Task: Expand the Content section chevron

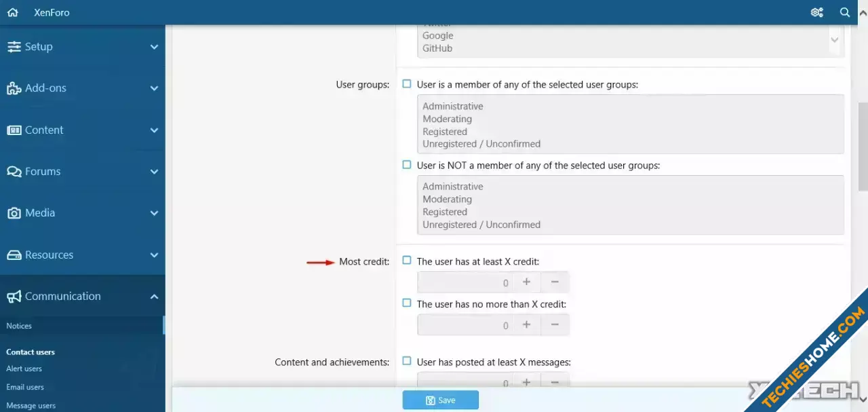Action: point(154,130)
